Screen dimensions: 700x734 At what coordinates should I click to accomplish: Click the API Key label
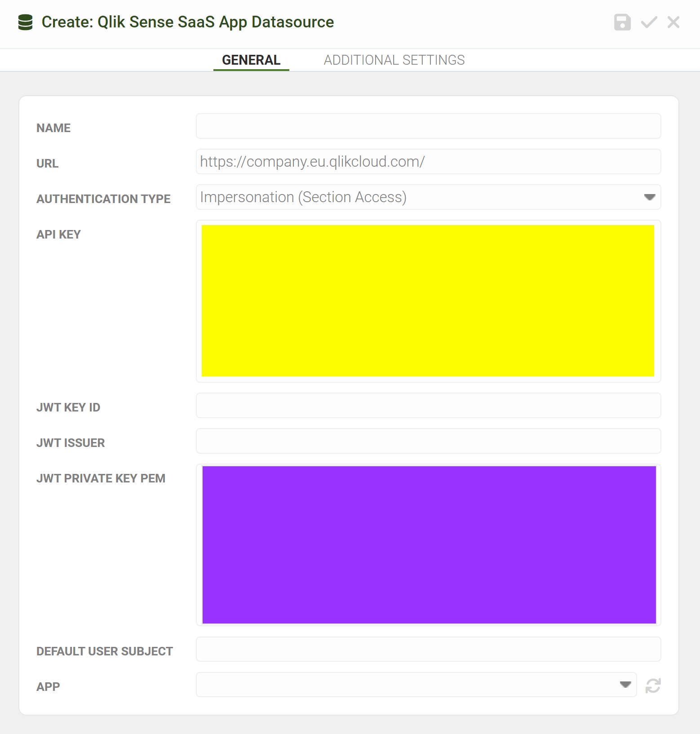pyautogui.click(x=58, y=234)
